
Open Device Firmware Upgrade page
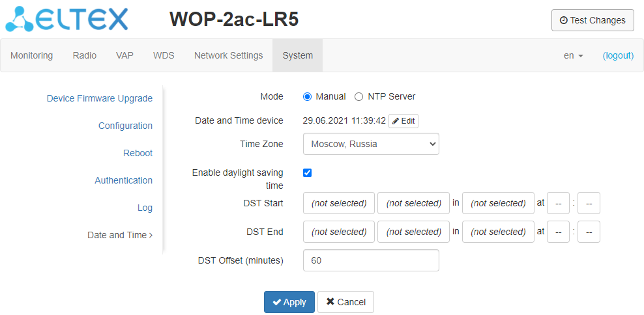pyautogui.click(x=100, y=98)
